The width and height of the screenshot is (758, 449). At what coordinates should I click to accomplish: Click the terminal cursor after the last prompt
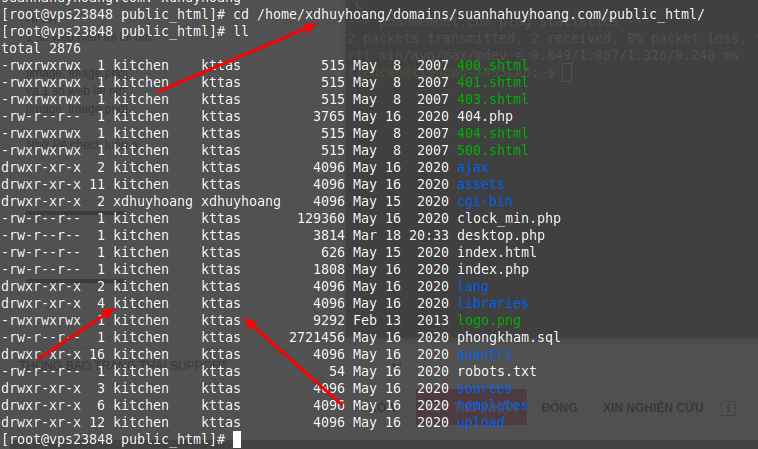pyautogui.click(x=237, y=439)
